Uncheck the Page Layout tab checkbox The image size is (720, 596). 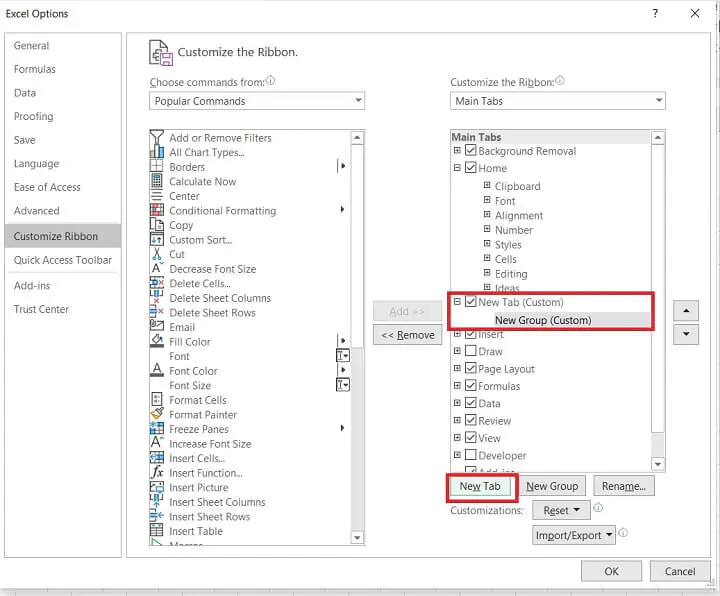(471, 368)
